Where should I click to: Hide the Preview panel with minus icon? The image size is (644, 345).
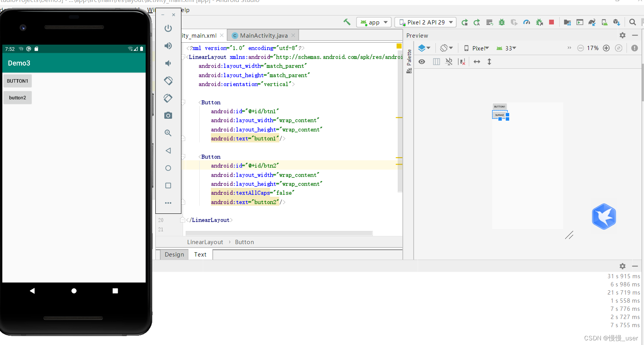click(635, 35)
